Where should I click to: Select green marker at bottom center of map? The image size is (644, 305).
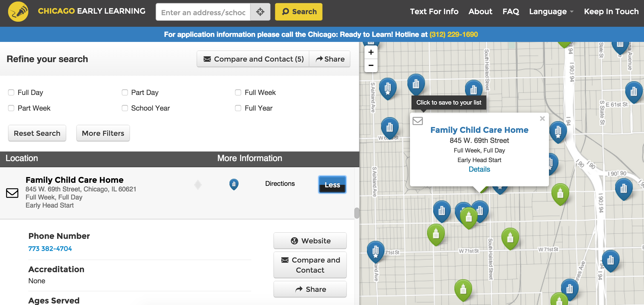point(463,290)
